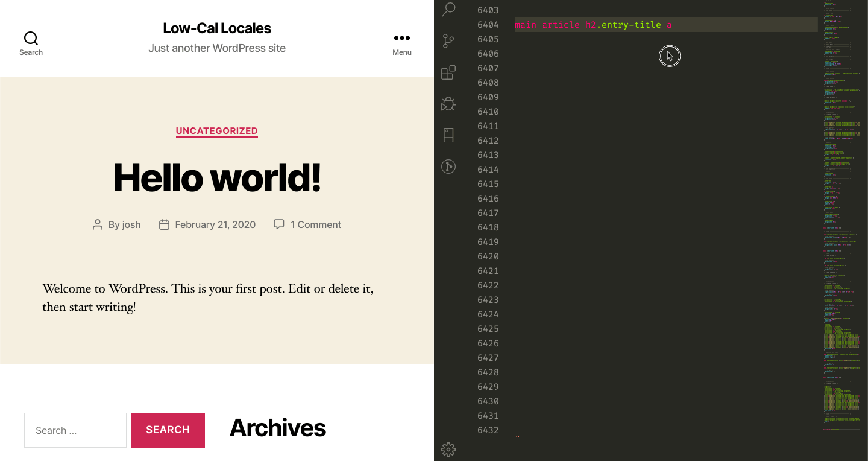This screenshot has height=461, width=868.
Task: Open the circular git icon in activity bar
Action: (x=448, y=167)
